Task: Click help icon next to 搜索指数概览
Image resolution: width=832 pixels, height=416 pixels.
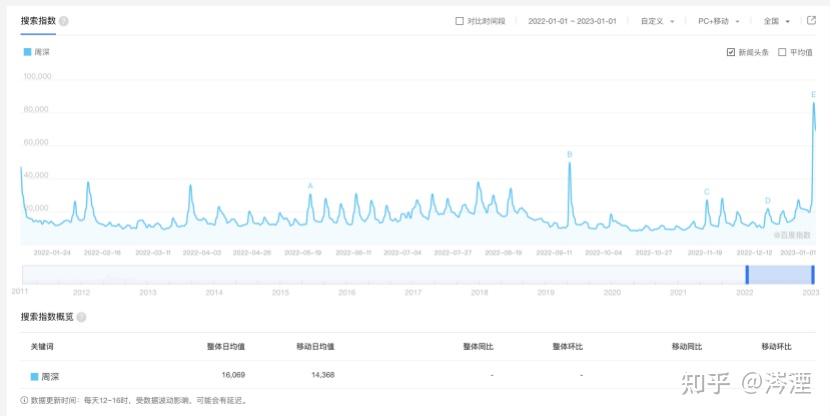Action: tap(81, 317)
